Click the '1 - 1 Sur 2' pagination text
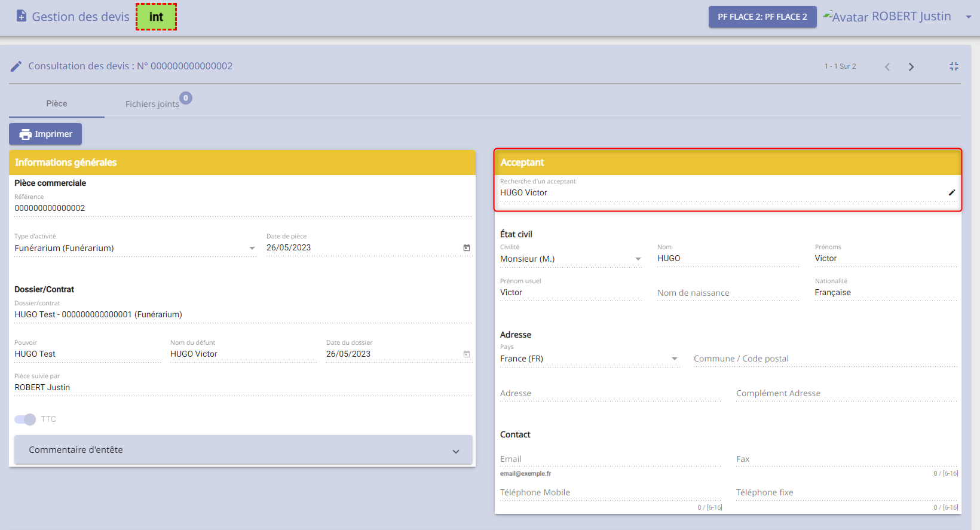This screenshot has height=530, width=980. pyautogui.click(x=840, y=66)
